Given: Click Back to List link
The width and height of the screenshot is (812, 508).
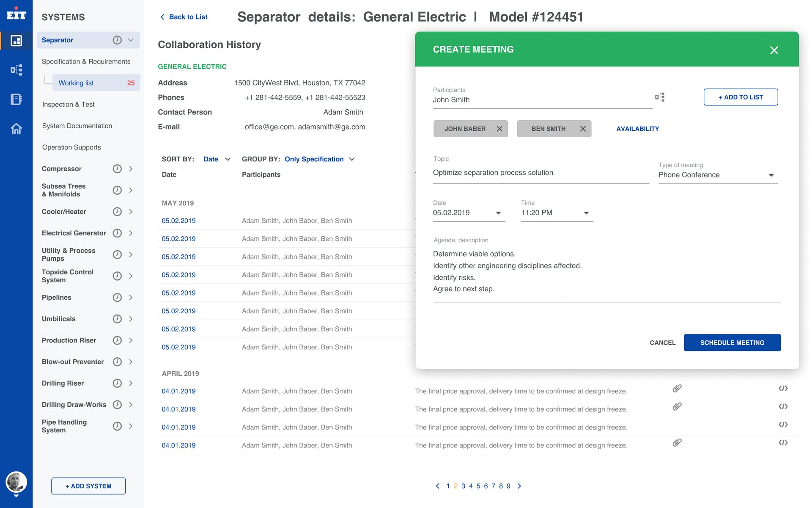Looking at the screenshot, I should [184, 17].
